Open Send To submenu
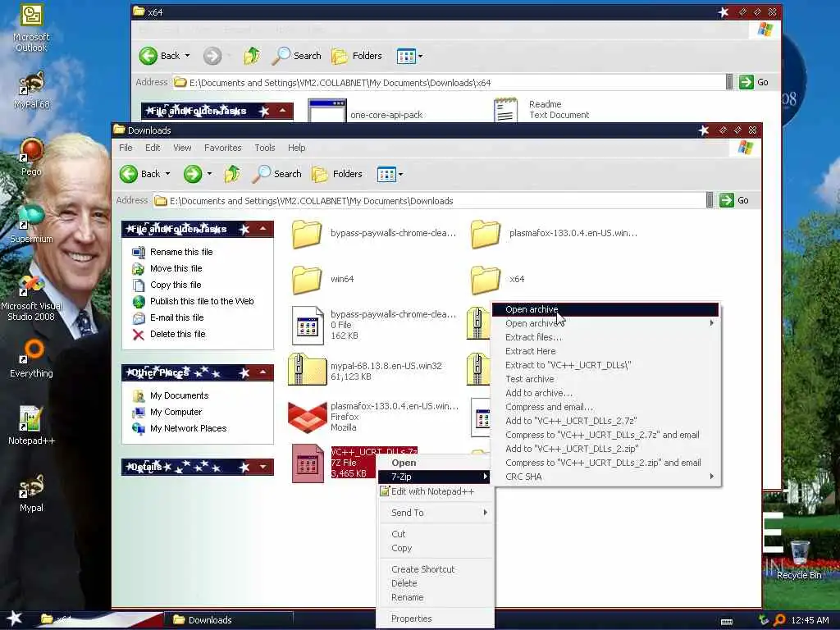840x630 pixels. [435, 513]
